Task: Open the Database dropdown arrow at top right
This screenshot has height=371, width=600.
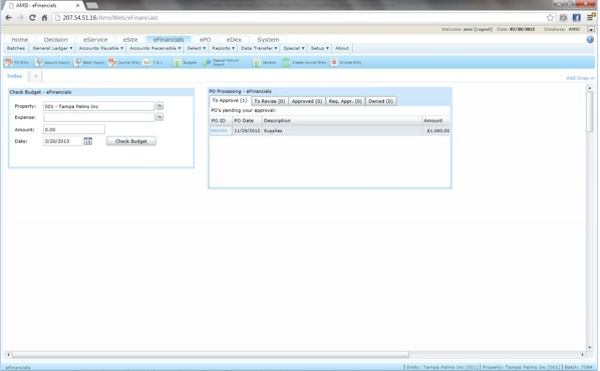Action: tap(591, 29)
